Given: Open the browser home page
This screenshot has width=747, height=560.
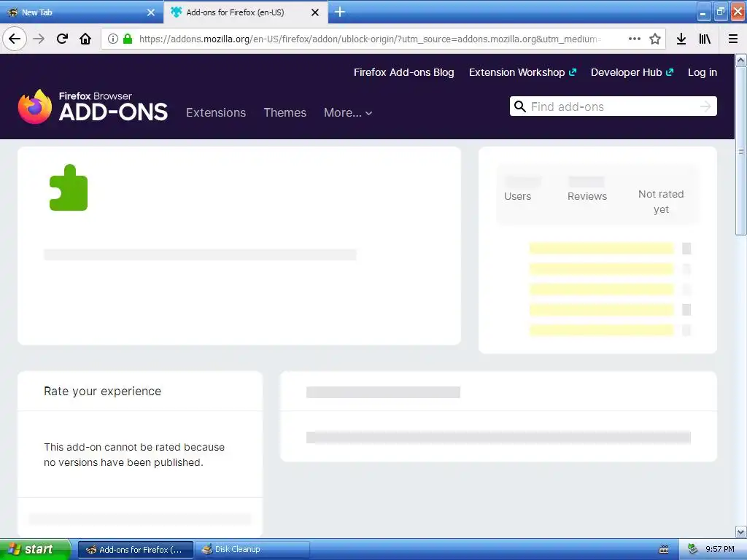Looking at the screenshot, I should (85, 39).
